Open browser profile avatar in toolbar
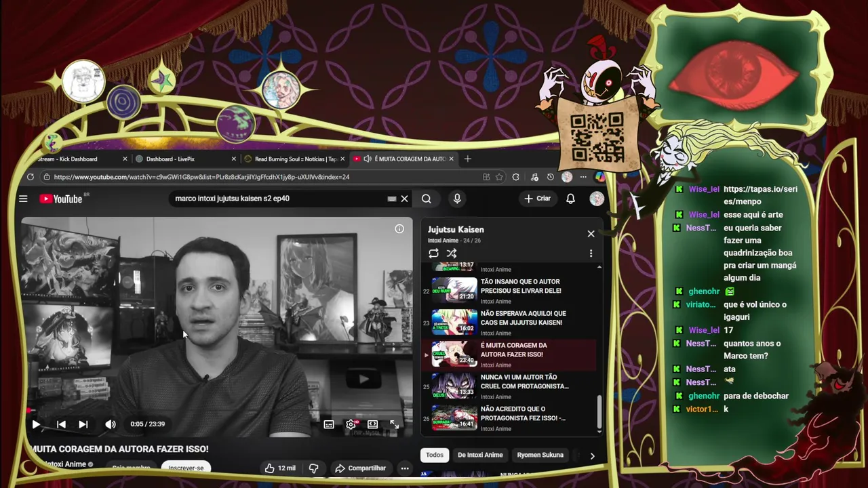The height and width of the screenshot is (488, 868). coord(567,177)
